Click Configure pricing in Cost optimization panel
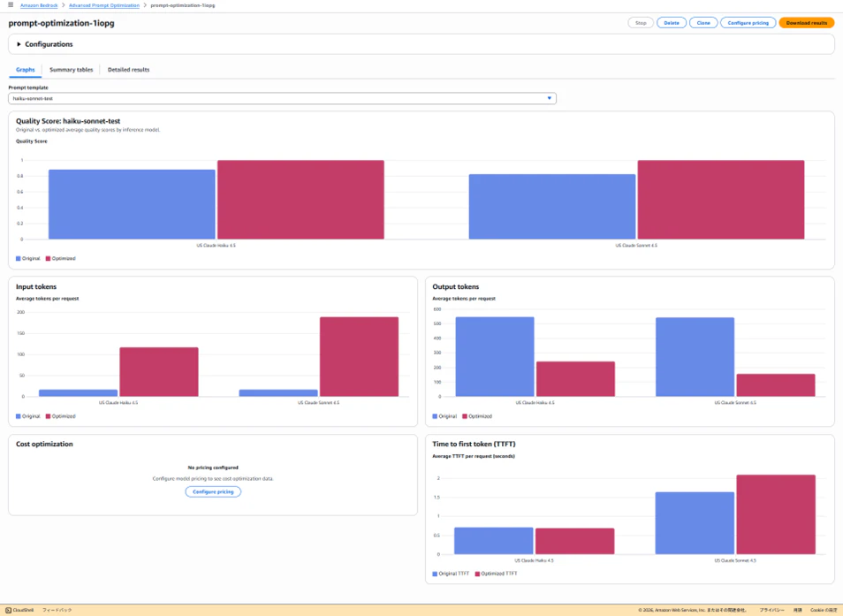The height and width of the screenshot is (616, 843). point(213,492)
